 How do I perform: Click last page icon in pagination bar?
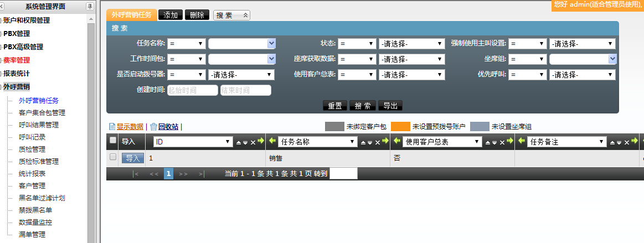(202, 174)
